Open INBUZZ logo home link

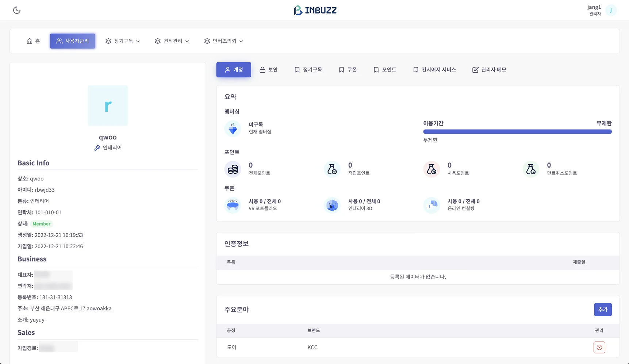click(315, 10)
